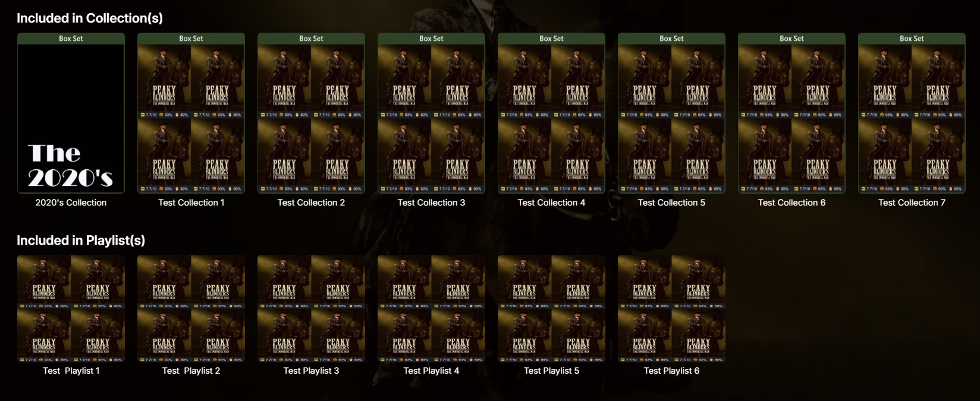Click 'Box Set' badge on Test Collection 2

(x=311, y=39)
